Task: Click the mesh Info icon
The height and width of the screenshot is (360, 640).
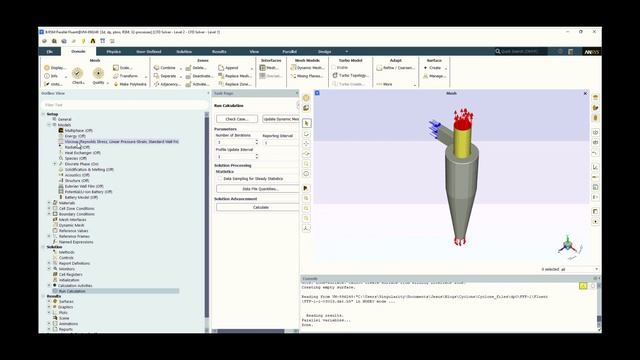Action: pos(47,76)
